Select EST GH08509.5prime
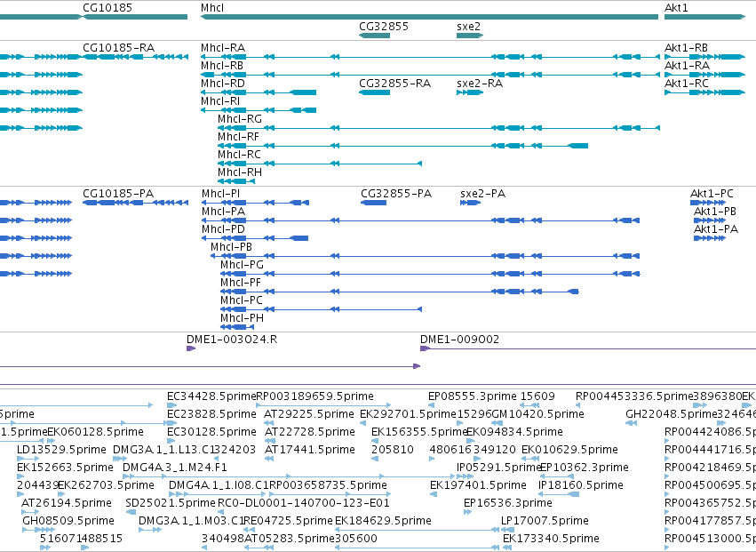This screenshot has height=552, width=756. pos(38,530)
